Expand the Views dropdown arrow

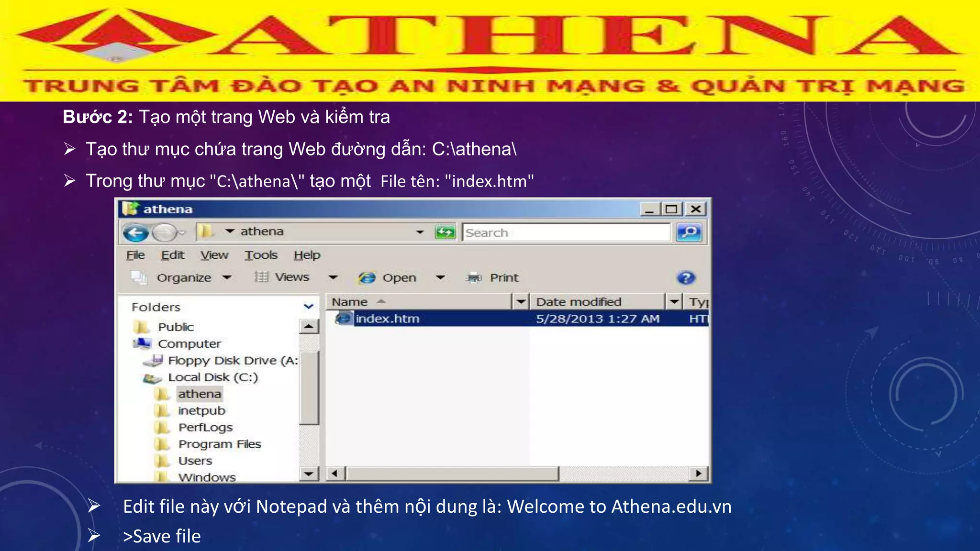tap(333, 278)
